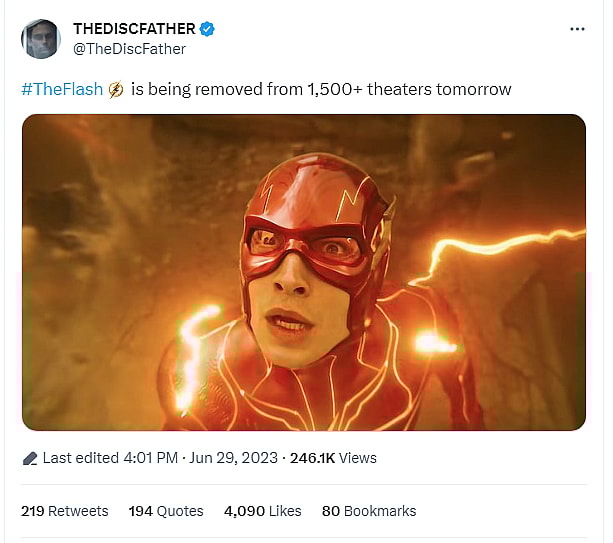This screenshot has height=543, width=613.
Task: Visit the @TheDiscFather handle
Action: click(x=129, y=48)
